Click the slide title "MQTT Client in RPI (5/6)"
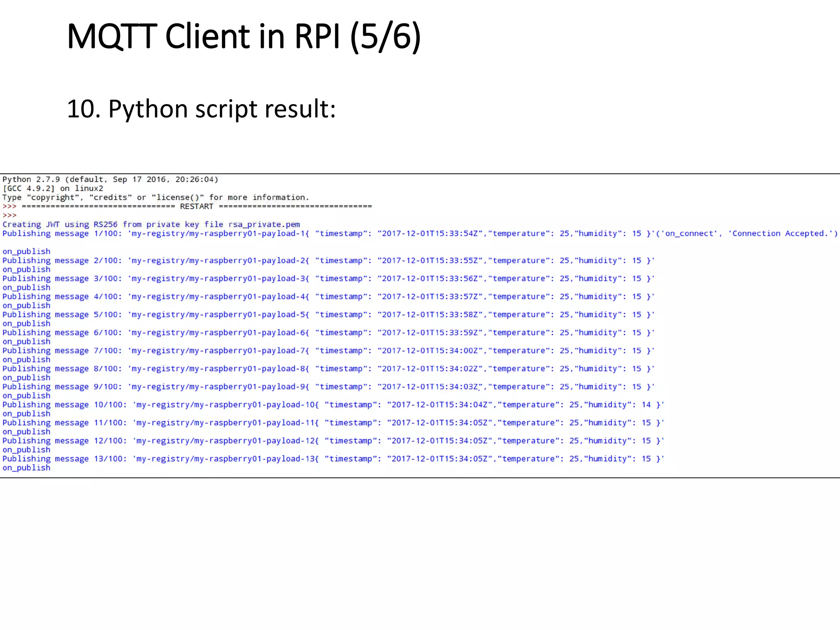 [x=244, y=37]
